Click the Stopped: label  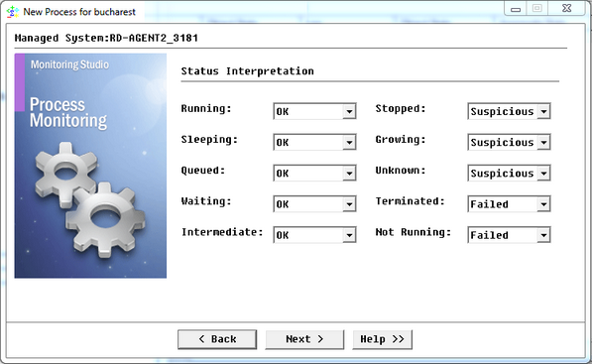[401, 109]
